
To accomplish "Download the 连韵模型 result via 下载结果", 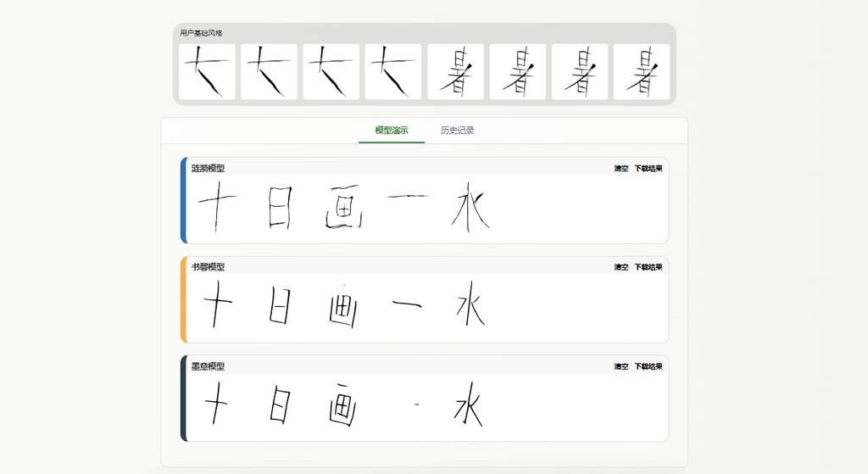I will (x=648, y=169).
